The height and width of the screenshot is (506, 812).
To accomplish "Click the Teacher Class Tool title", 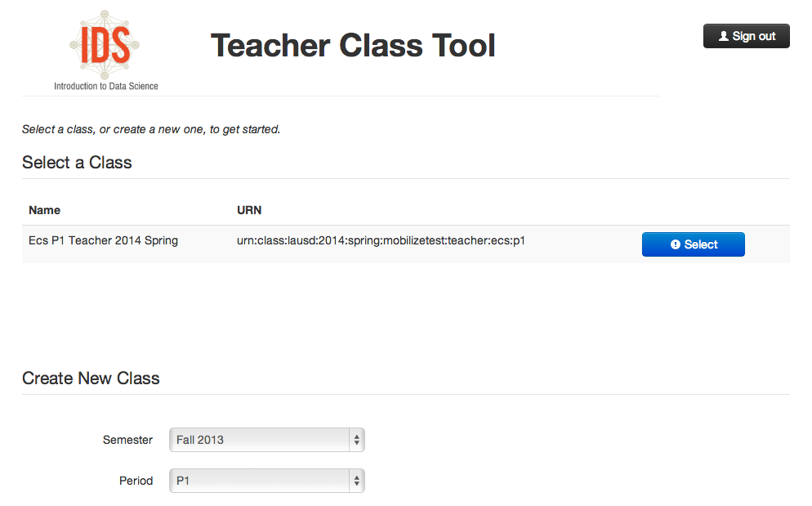I will click(353, 46).
